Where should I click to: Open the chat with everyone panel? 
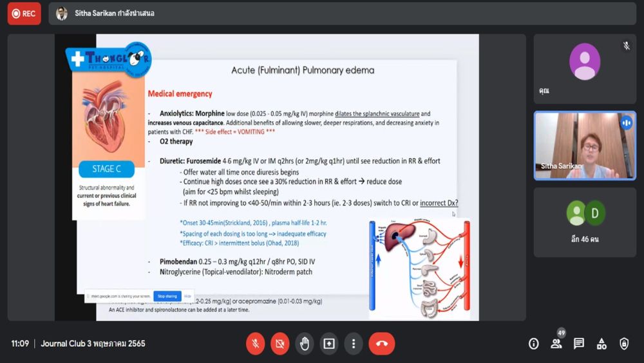(x=579, y=344)
